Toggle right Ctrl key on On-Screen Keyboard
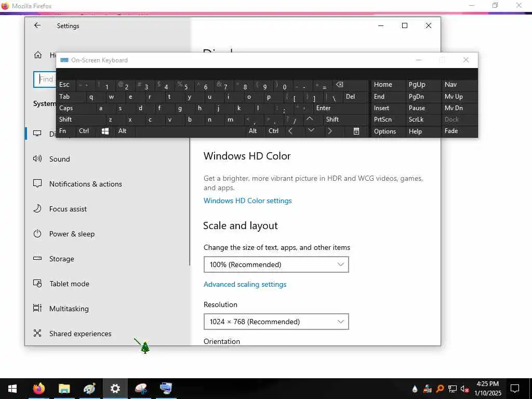The width and height of the screenshot is (532, 399). pyautogui.click(x=275, y=131)
